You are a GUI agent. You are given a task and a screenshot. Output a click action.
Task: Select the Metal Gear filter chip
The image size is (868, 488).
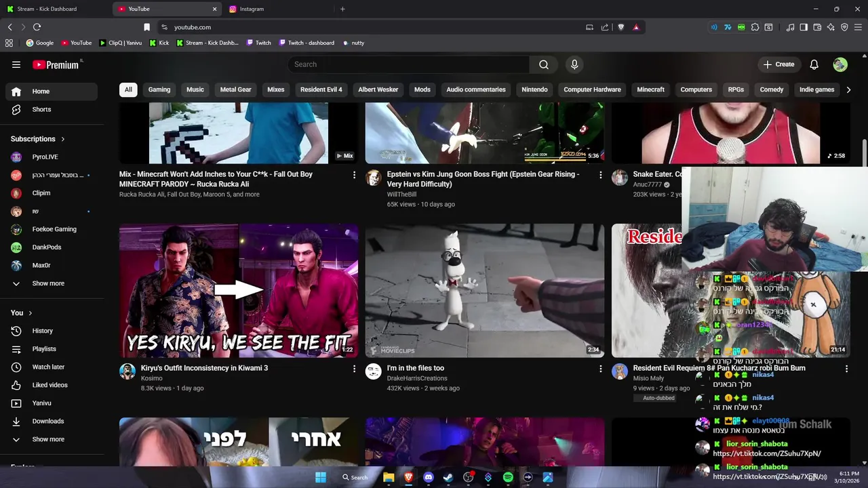tap(235, 89)
